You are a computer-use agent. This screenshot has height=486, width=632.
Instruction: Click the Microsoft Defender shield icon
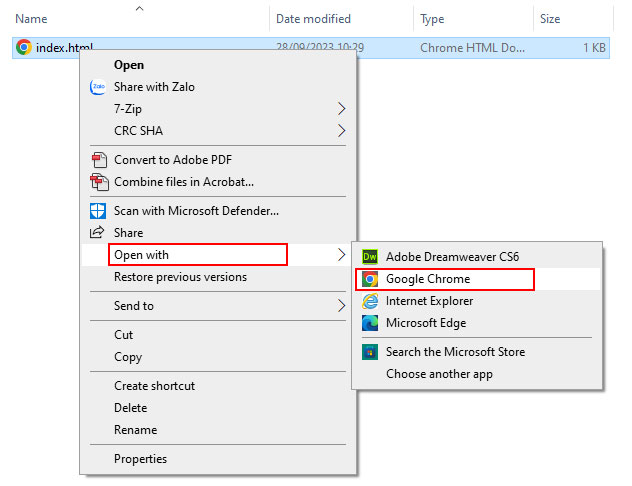click(x=98, y=211)
